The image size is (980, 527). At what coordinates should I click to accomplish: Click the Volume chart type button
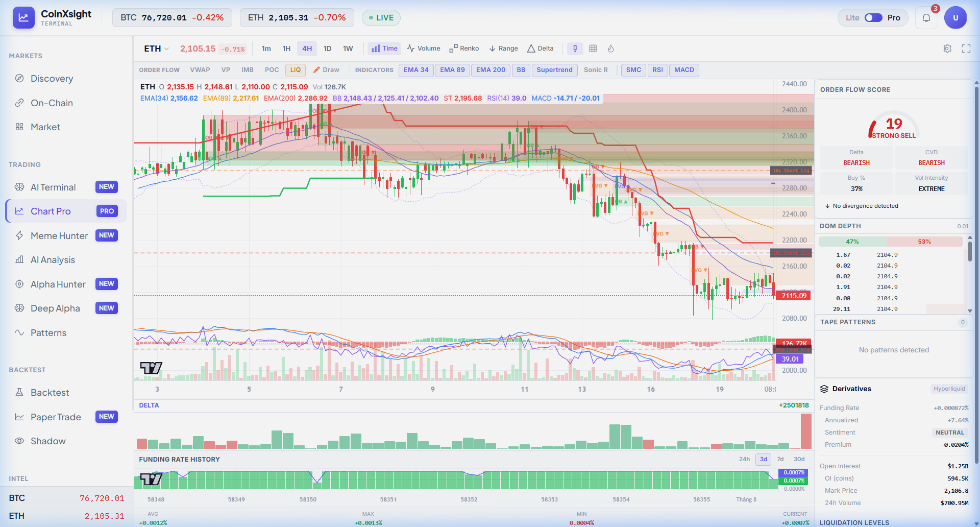(x=424, y=49)
